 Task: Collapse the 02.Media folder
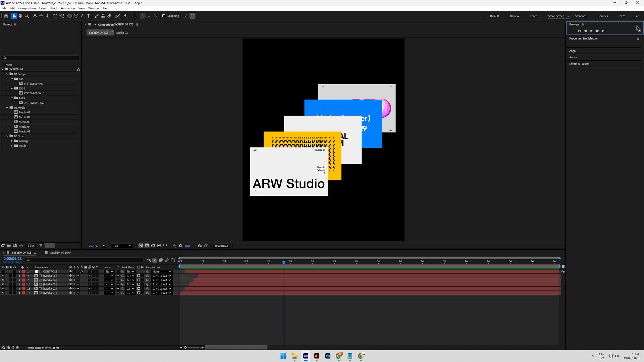click(7, 108)
